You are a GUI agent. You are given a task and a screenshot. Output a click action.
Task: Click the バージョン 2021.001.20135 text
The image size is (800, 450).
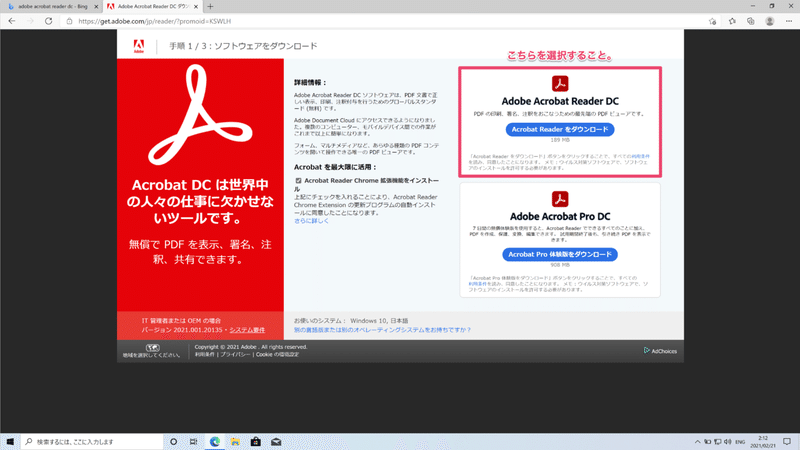click(x=182, y=330)
